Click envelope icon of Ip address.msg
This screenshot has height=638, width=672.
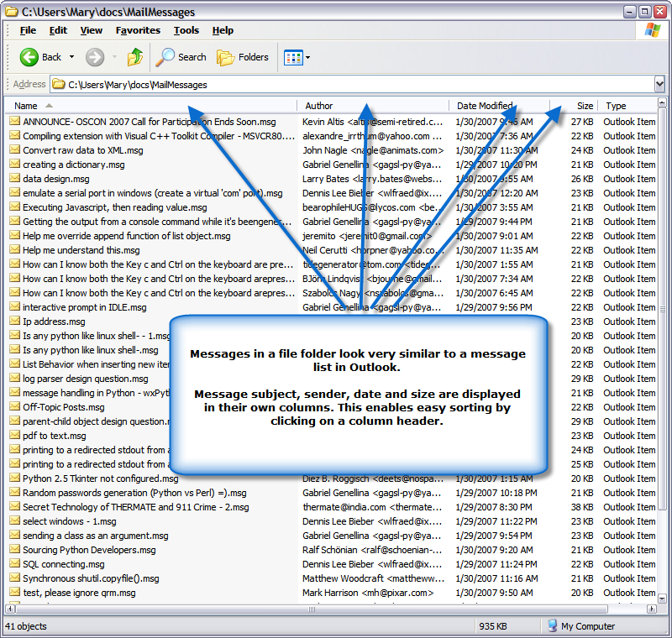(15, 322)
